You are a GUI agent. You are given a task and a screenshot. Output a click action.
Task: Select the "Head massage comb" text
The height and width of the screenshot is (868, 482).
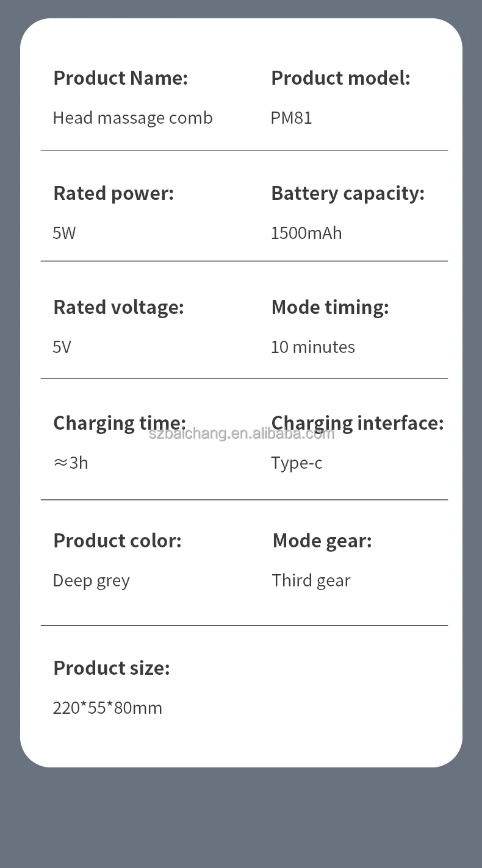pos(132,118)
